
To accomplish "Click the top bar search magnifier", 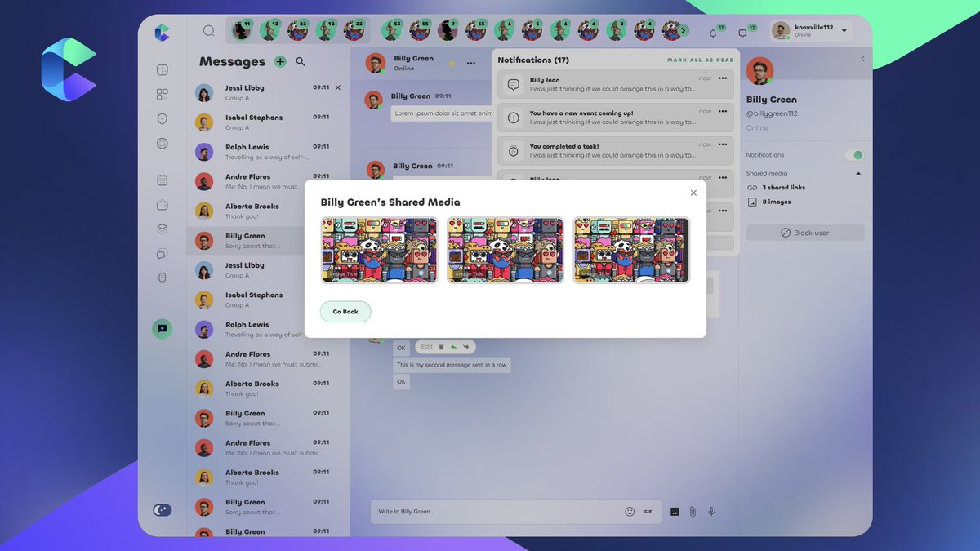I will click(x=208, y=31).
